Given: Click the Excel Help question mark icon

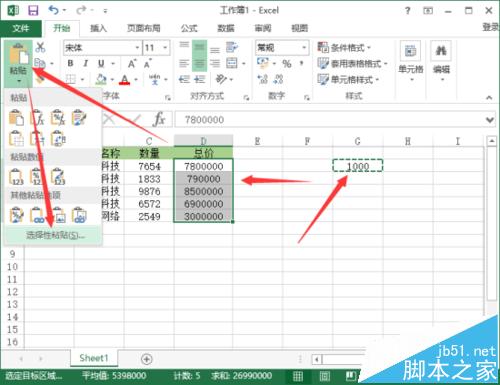Looking at the screenshot, I should pos(408,11).
